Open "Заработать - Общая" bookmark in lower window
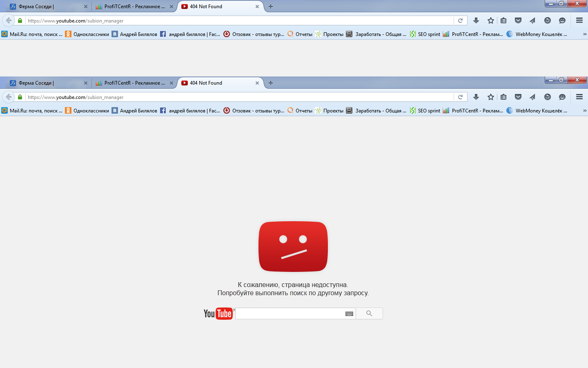588x368 pixels. click(376, 110)
